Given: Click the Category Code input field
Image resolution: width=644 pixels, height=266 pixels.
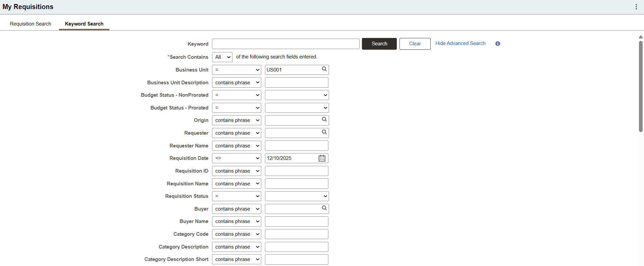Looking at the screenshot, I should click(297, 234).
